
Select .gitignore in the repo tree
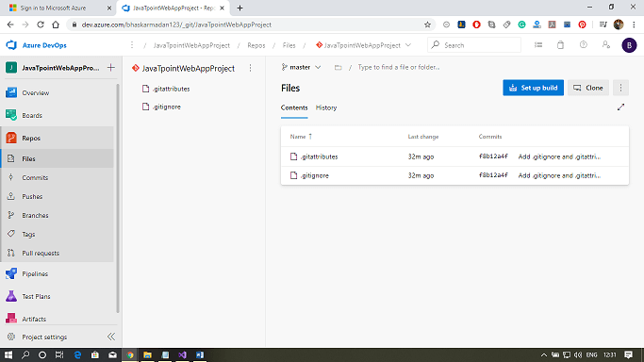(161, 107)
